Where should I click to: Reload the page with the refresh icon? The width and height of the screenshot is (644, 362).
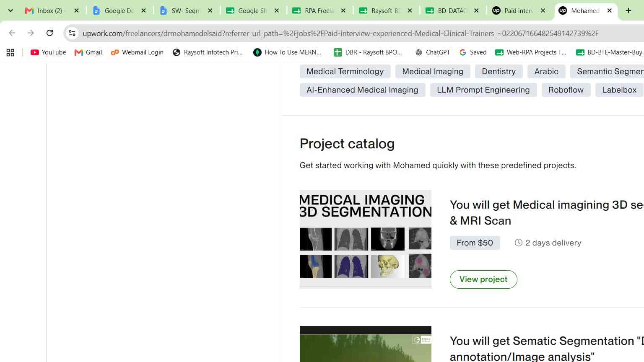49,33
